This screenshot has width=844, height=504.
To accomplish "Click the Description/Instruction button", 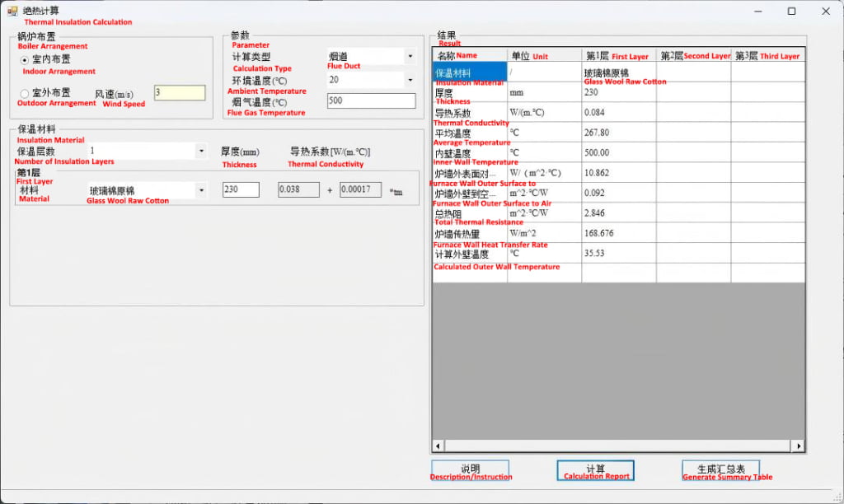I will point(470,469).
